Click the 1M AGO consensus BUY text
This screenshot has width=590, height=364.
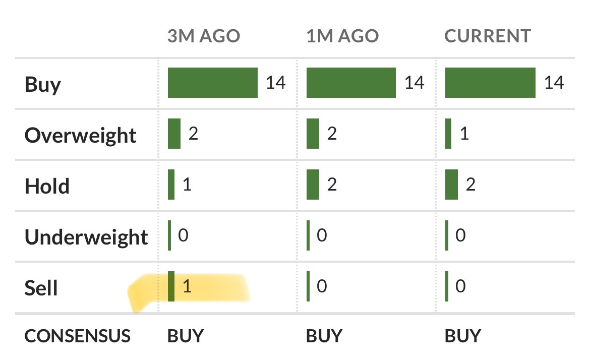click(324, 336)
